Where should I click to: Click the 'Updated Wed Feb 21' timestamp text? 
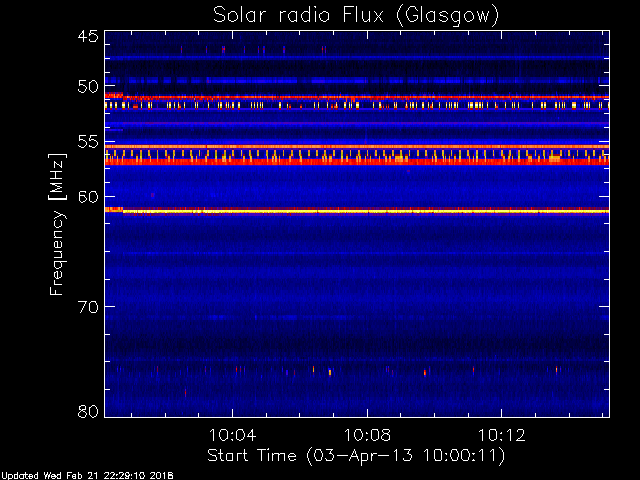click(87, 476)
